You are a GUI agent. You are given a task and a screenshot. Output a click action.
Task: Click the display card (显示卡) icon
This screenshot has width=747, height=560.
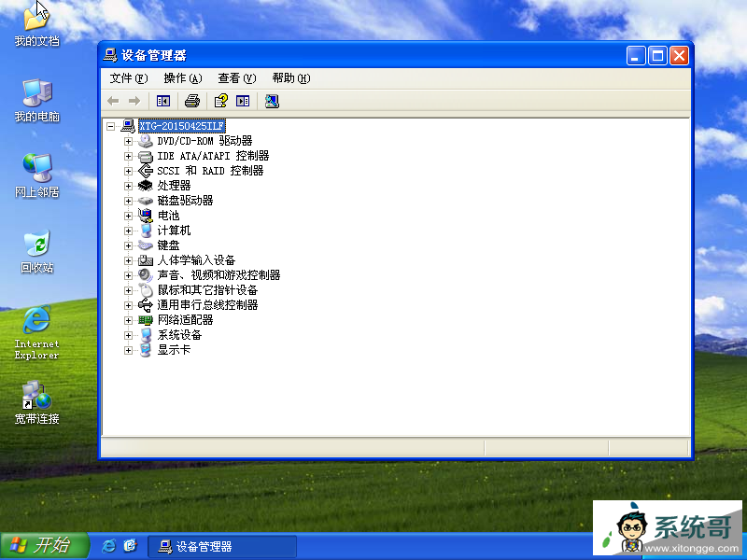pyautogui.click(x=146, y=350)
